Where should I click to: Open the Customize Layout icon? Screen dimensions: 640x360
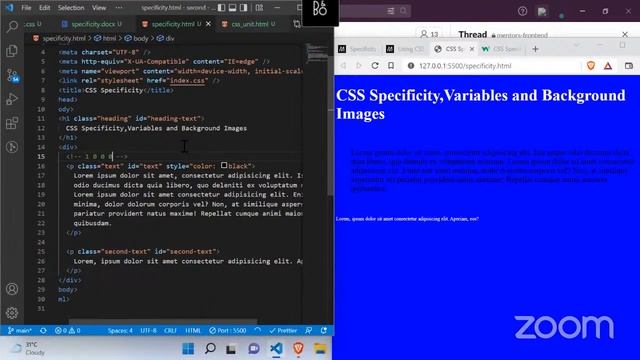point(259,8)
